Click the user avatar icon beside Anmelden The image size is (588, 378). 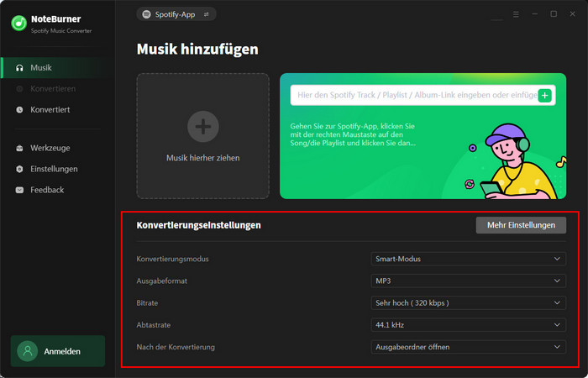pyautogui.click(x=28, y=351)
